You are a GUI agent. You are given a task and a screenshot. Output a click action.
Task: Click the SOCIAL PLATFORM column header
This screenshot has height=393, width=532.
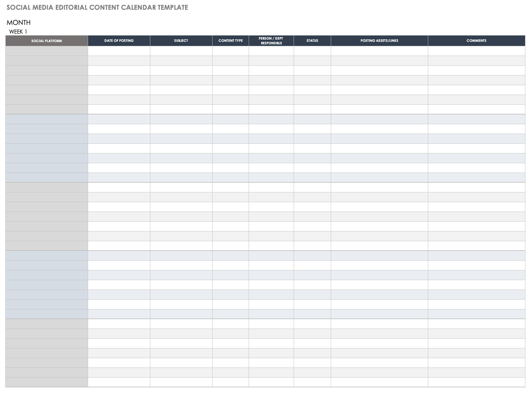(x=47, y=41)
